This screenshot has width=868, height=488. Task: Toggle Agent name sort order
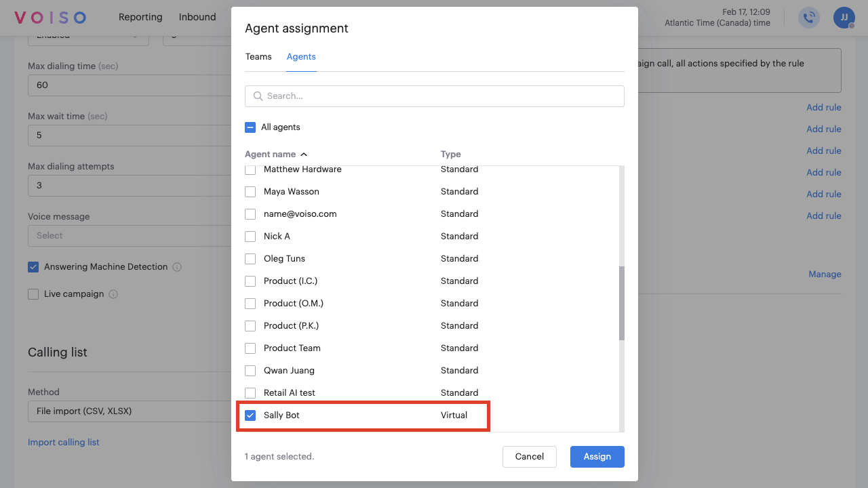(x=304, y=154)
